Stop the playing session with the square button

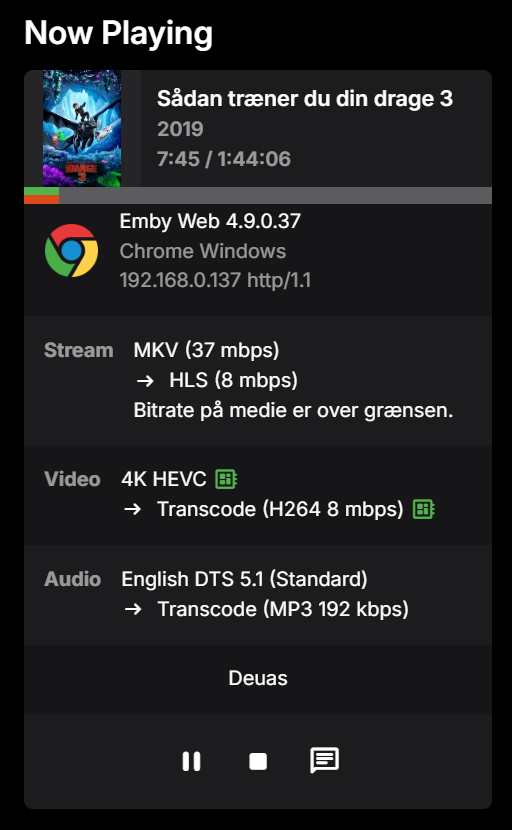pyautogui.click(x=258, y=761)
